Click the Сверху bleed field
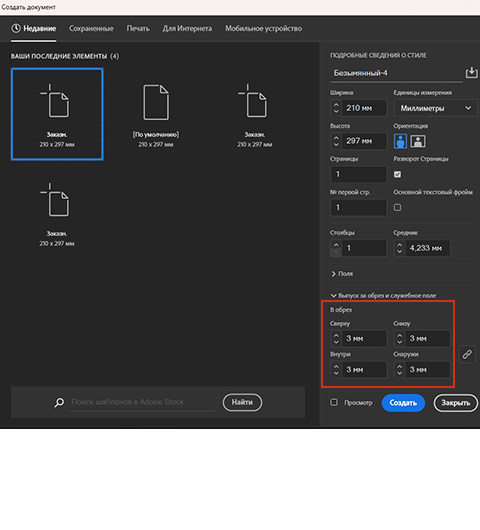The height and width of the screenshot is (530, 480). [x=364, y=338]
